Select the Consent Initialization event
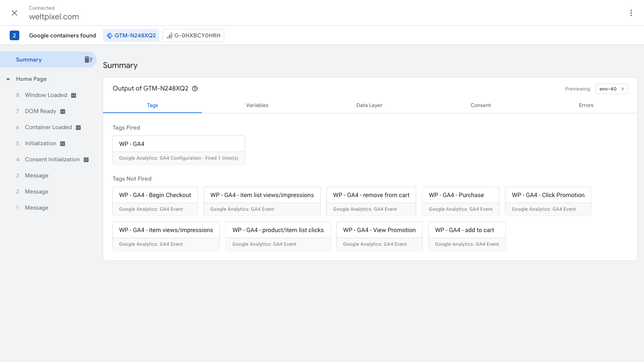The width and height of the screenshot is (644, 362). pyautogui.click(x=52, y=159)
